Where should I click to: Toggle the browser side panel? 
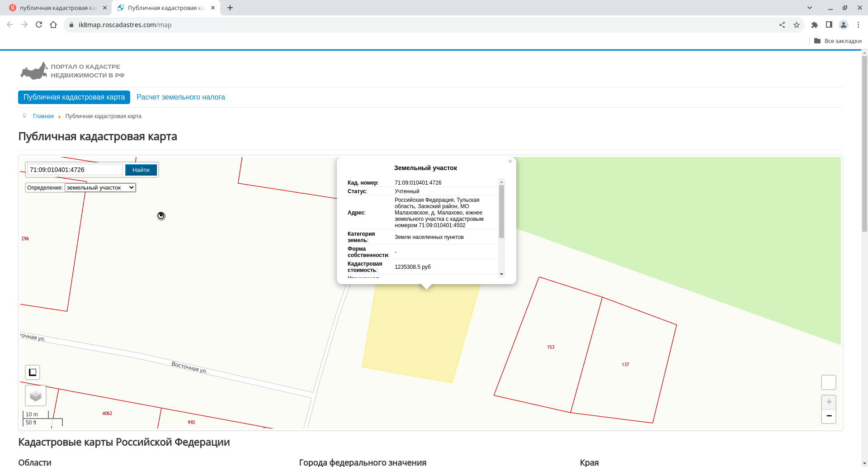pos(829,25)
